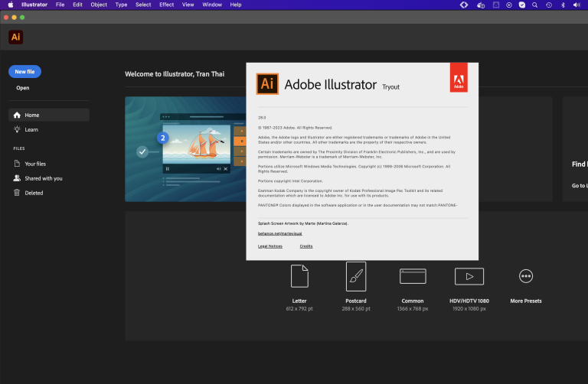Click the More Presets label

tap(526, 301)
